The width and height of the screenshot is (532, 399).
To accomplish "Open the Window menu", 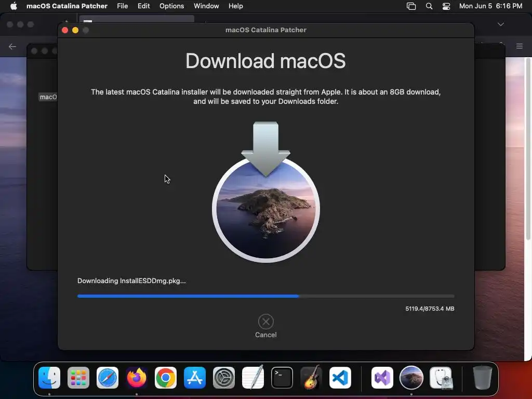I will pyautogui.click(x=206, y=6).
